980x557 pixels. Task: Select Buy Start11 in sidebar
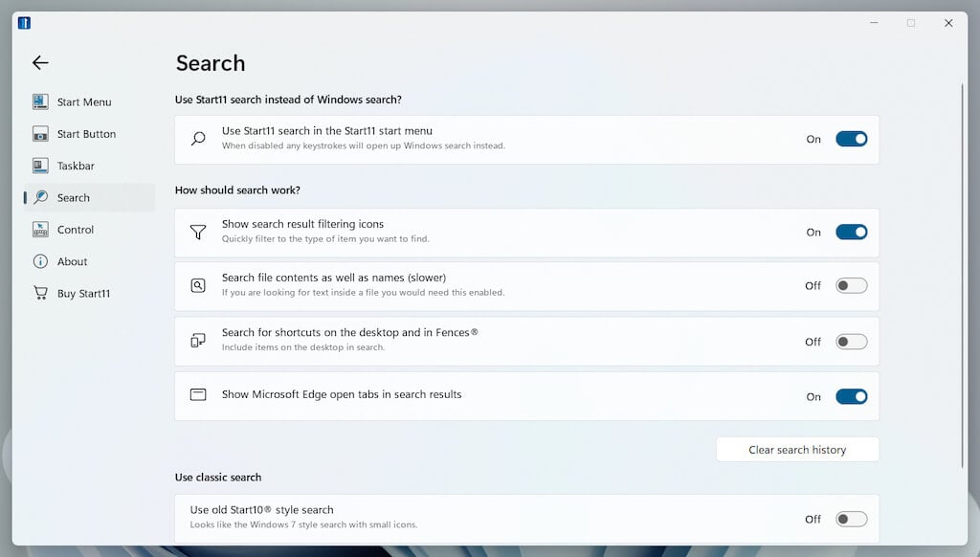point(83,293)
